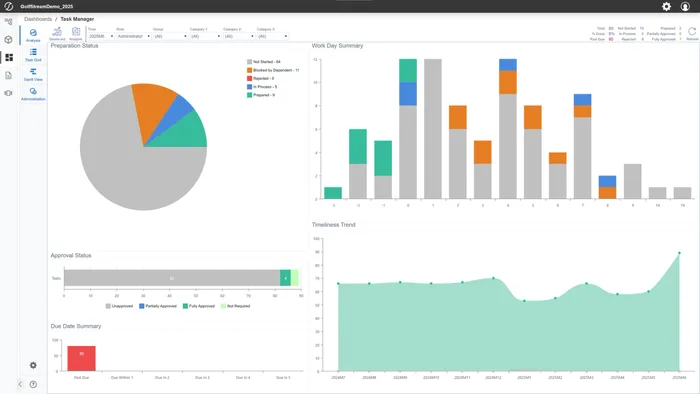700x394 pixels.
Task: Open the Group filter dropdown
Action: [170, 36]
